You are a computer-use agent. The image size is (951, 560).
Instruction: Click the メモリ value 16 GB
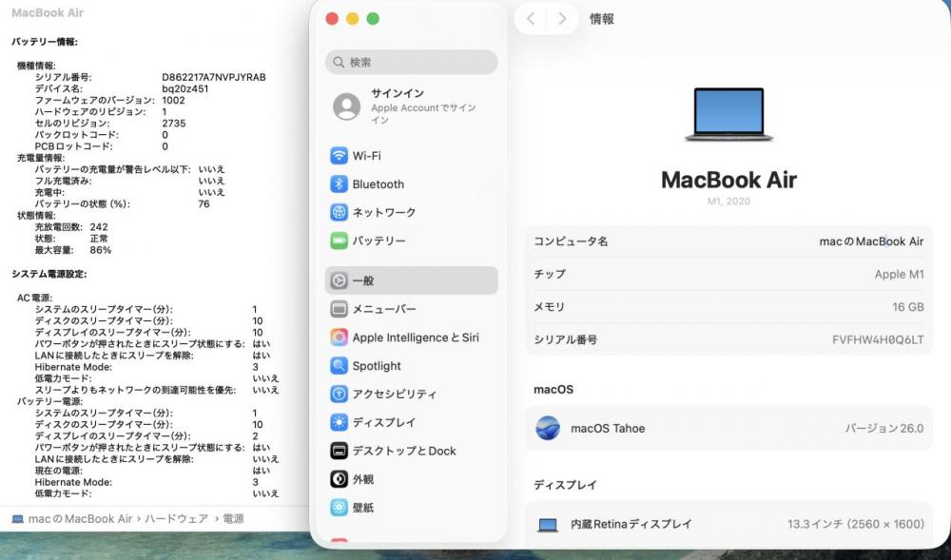[908, 307]
